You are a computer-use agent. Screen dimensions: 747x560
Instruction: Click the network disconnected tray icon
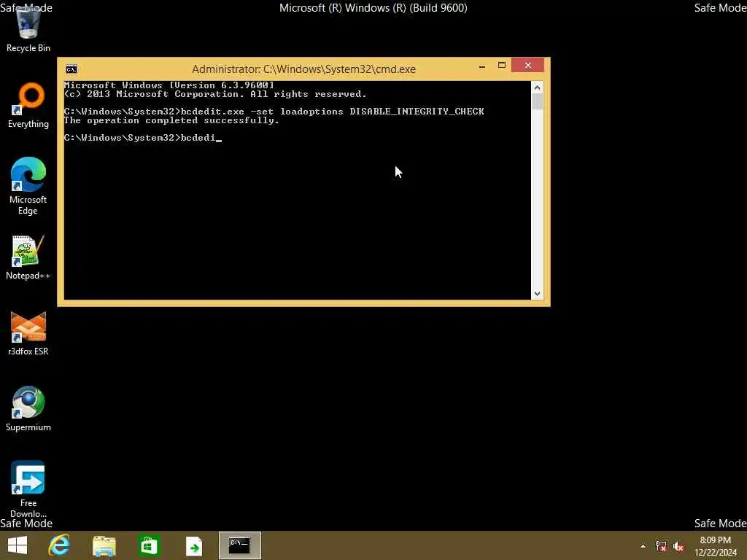click(x=661, y=546)
